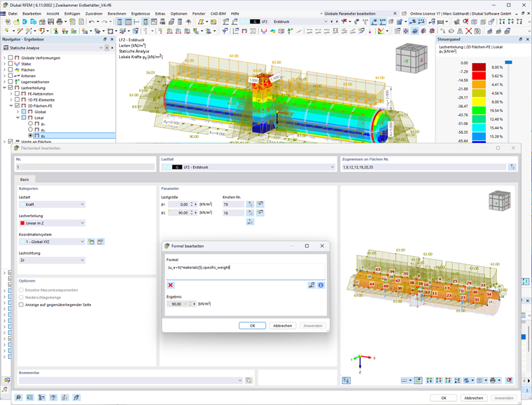Click the comment library icon beside Kommentar field

point(248,380)
